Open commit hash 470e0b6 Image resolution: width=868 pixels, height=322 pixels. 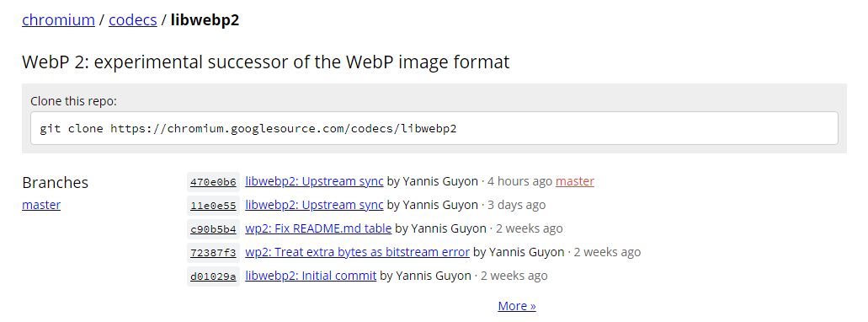[x=213, y=182]
